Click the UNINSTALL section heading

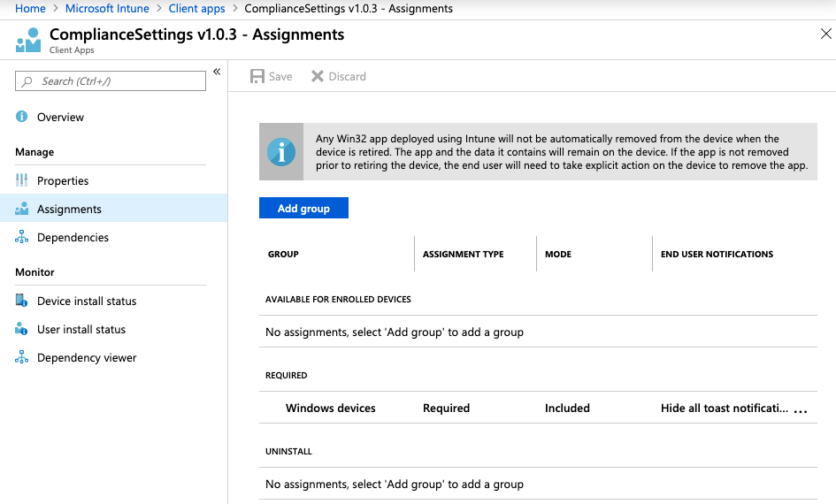tap(288, 452)
